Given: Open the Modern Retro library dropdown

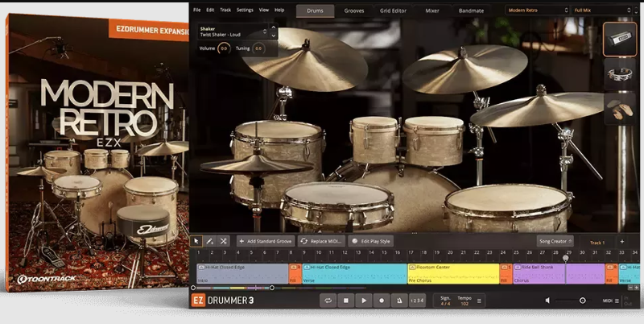Looking at the screenshot, I should pos(537,10).
